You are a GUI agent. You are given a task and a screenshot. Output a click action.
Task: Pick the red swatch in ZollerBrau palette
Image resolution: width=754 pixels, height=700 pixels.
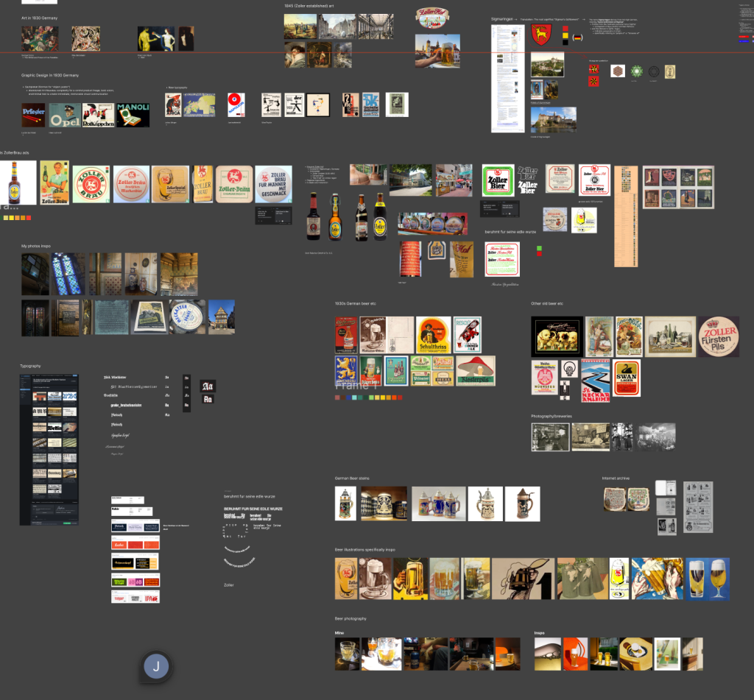click(28, 218)
